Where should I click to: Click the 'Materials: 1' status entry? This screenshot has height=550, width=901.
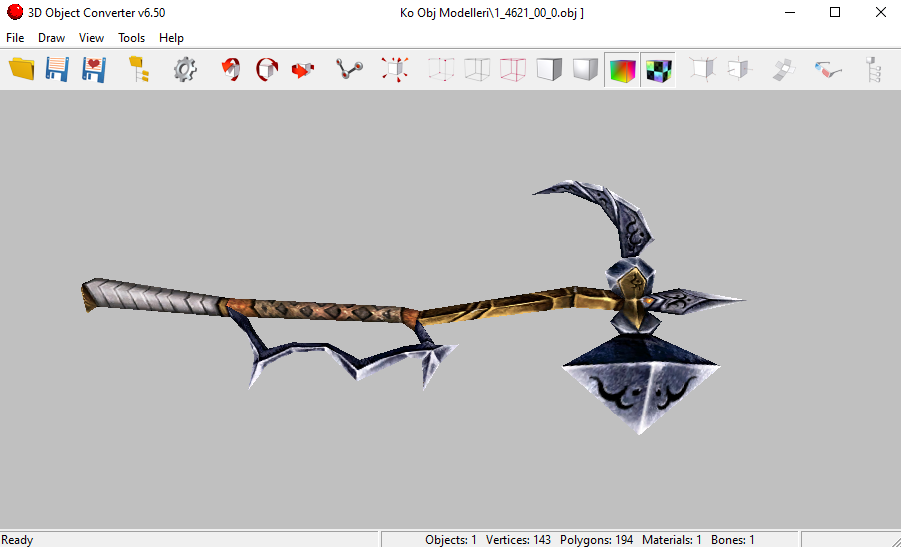coord(672,540)
